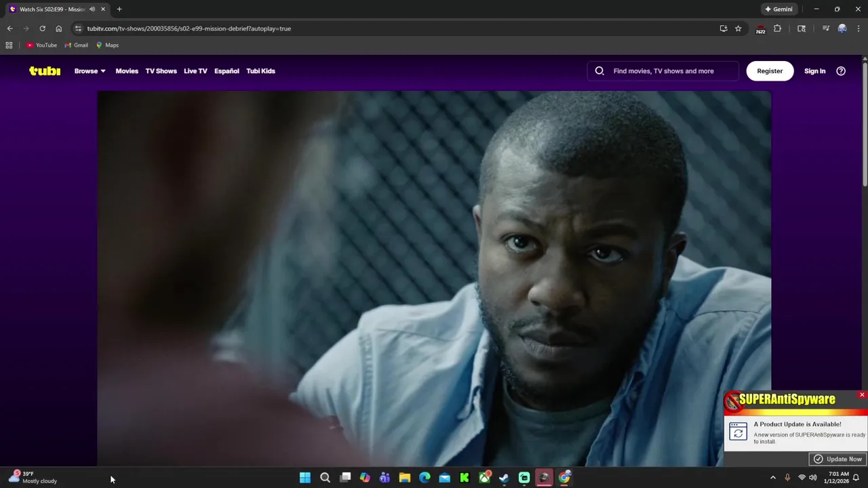Select the Watch Six S02:E99 tab

(51, 9)
